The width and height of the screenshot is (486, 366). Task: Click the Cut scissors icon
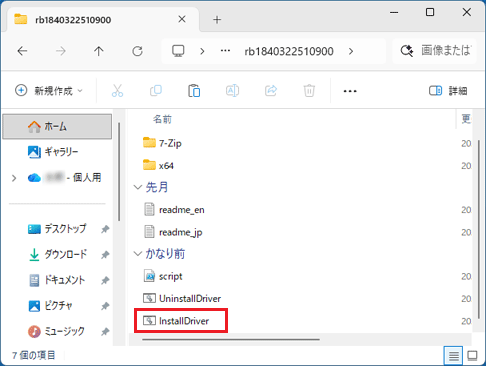pyautogui.click(x=117, y=91)
